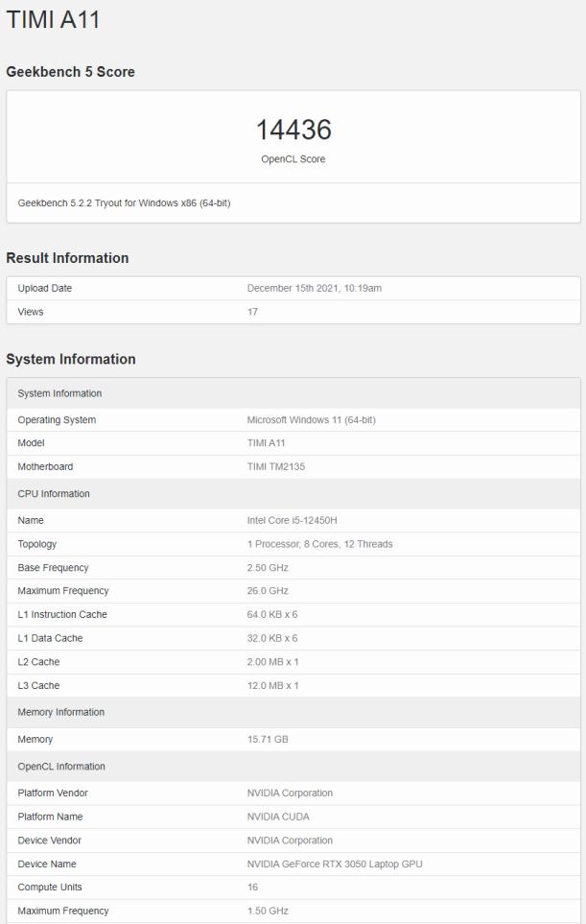Select the 14436 OpenCL score number
Image resolution: width=586 pixels, height=924 pixels.
tap(293, 130)
